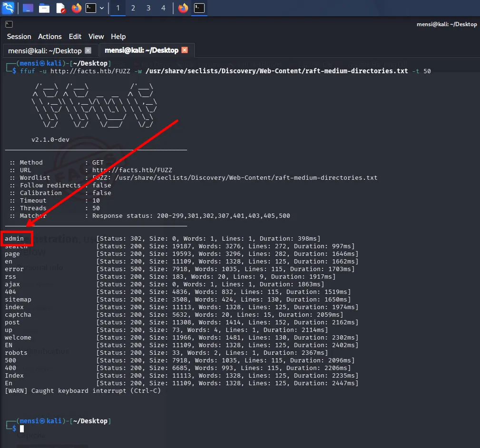Open the Kali applications menu
Image resolution: width=480 pixels, height=448 pixels.
coord(8,8)
